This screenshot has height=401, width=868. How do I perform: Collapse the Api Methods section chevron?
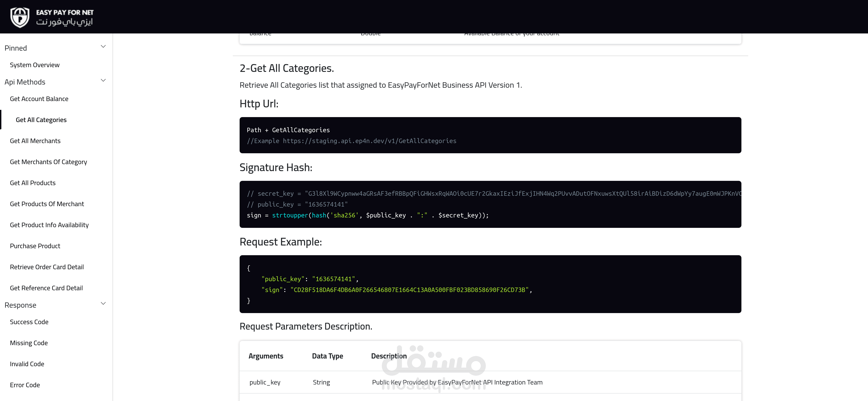point(104,80)
